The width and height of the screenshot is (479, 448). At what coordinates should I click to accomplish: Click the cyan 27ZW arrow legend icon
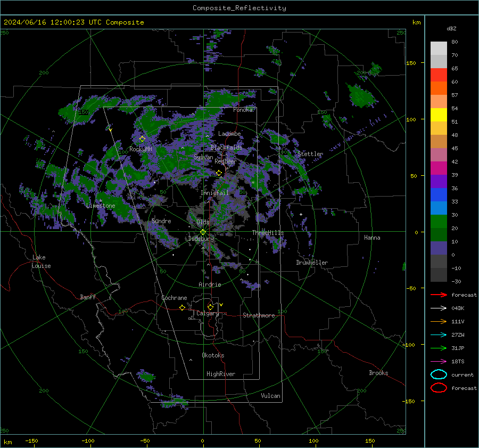(439, 335)
